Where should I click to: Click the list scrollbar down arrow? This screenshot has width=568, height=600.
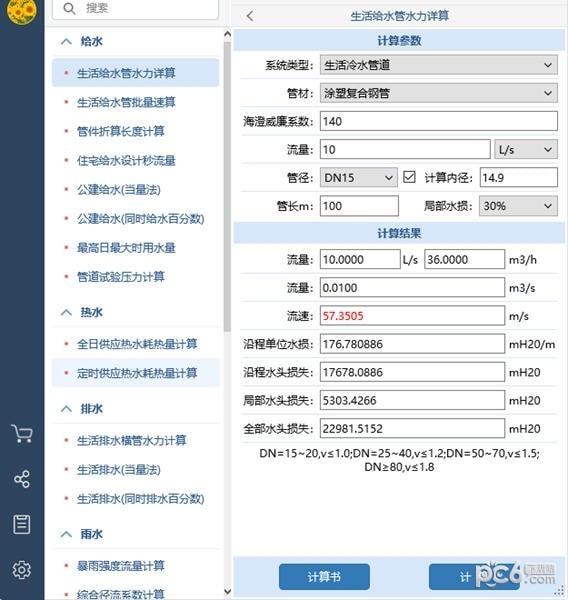click(227, 592)
